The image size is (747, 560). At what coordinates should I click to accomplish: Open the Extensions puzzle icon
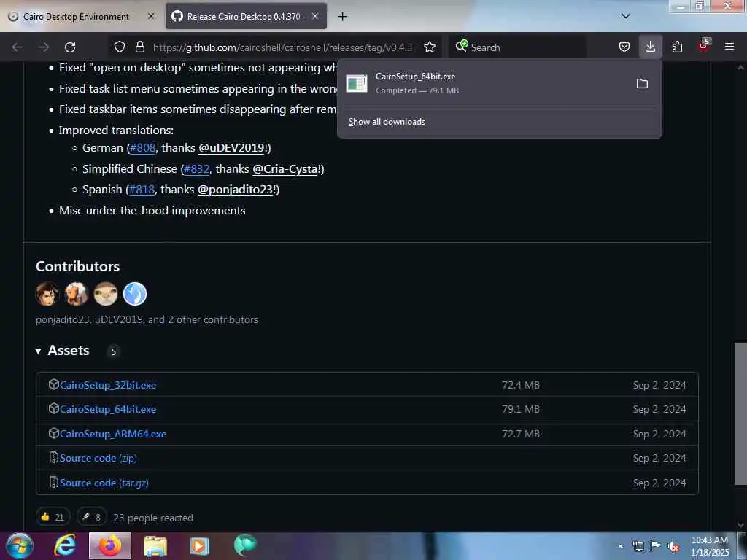pos(677,47)
